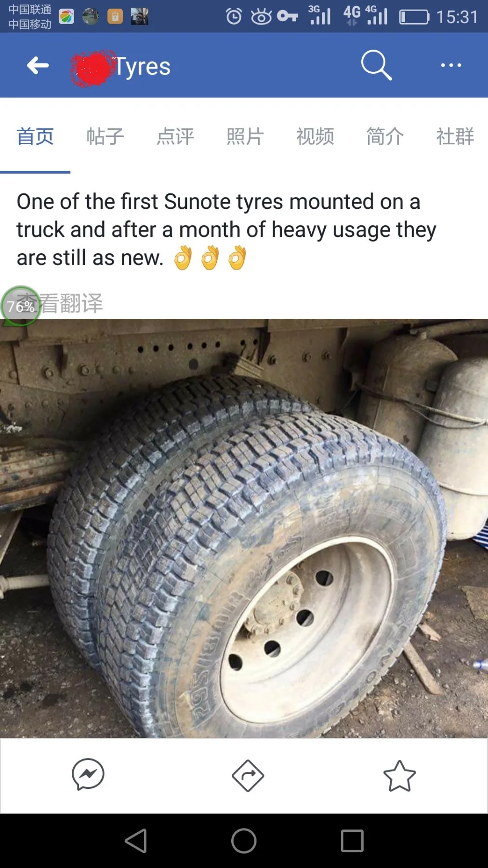The width and height of the screenshot is (488, 868).
Task: Select the 首页 tab
Action: coord(35,136)
